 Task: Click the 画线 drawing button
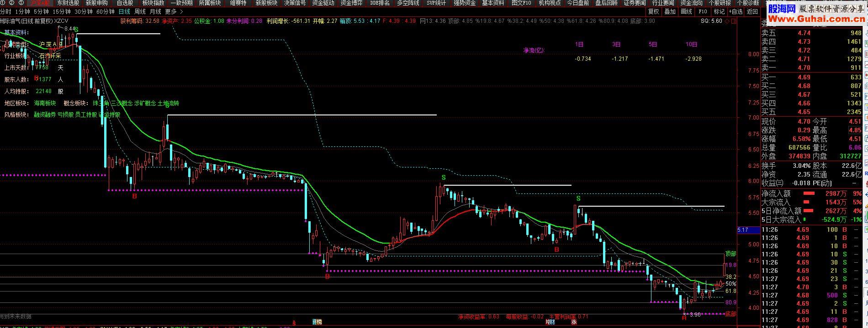(686, 11)
